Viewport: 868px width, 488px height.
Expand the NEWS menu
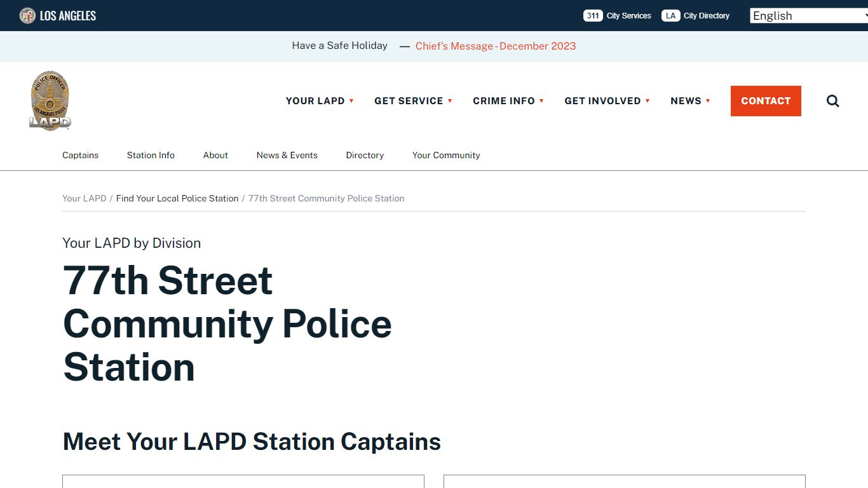pos(690,101)
